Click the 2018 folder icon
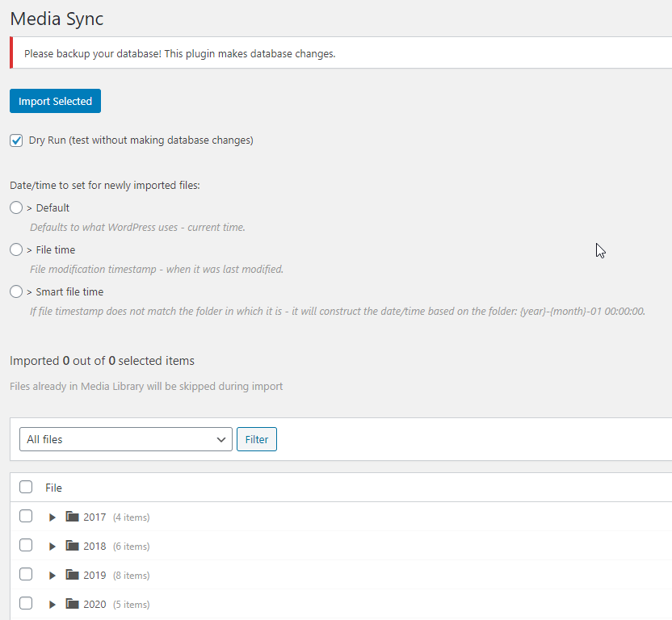 click(x=73, y=546)
